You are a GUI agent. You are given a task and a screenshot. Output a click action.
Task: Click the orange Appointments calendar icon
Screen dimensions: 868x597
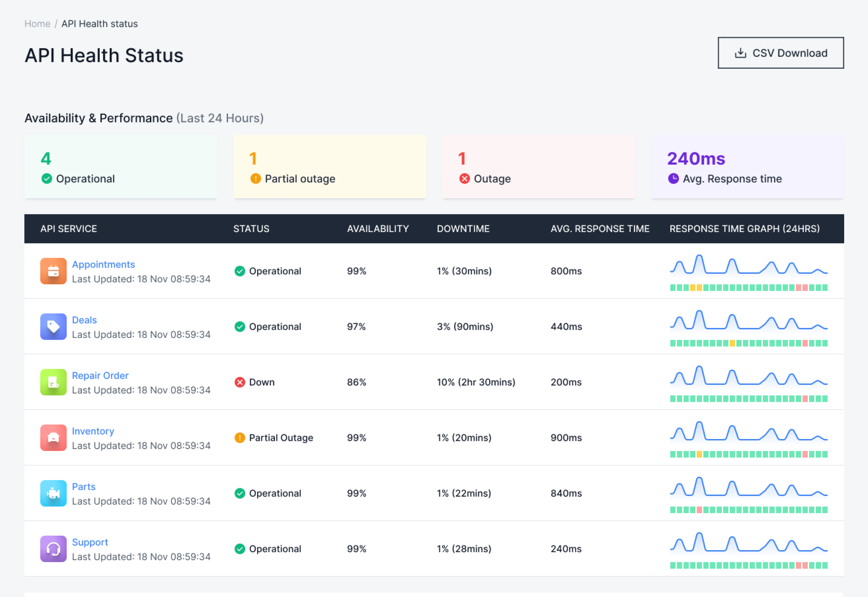(x=53, y=271)
